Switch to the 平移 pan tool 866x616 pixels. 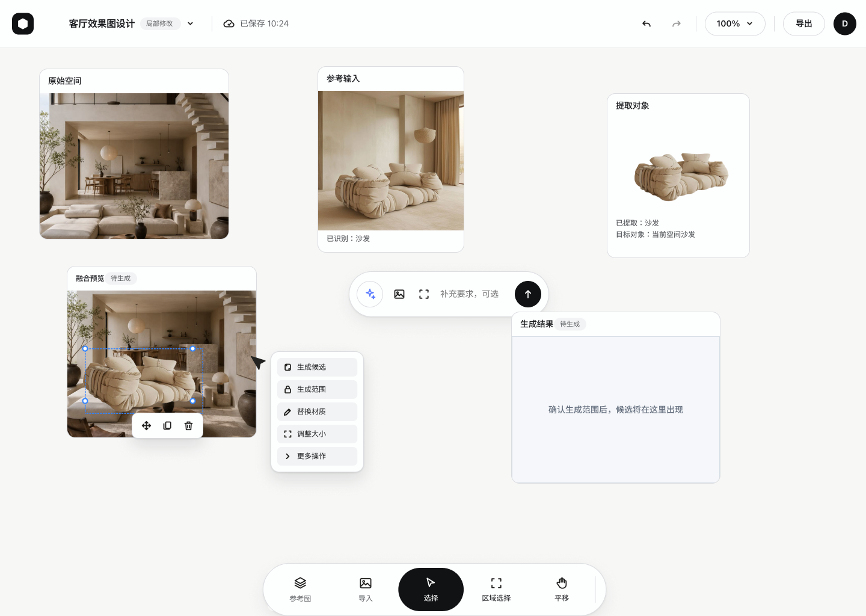click(562, 590)
